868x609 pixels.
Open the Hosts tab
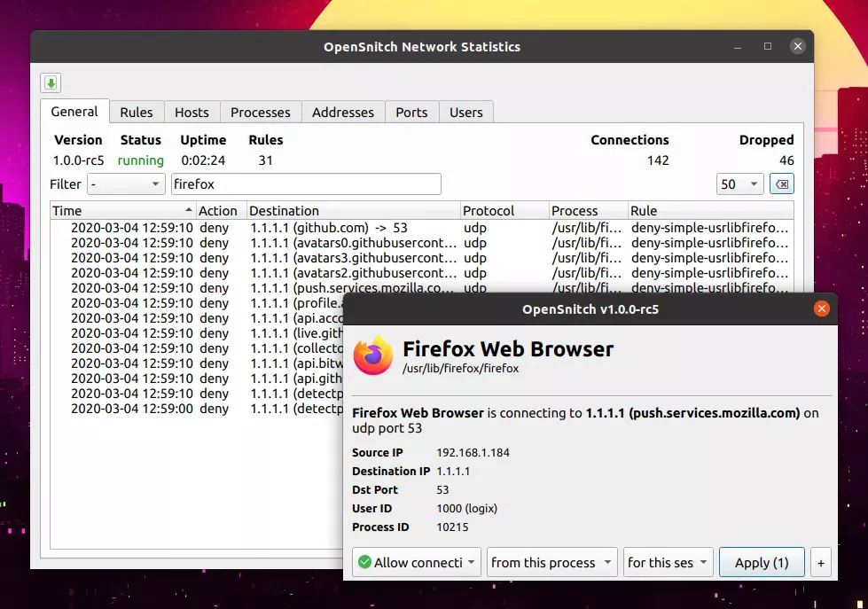click(x=192, y=113)
